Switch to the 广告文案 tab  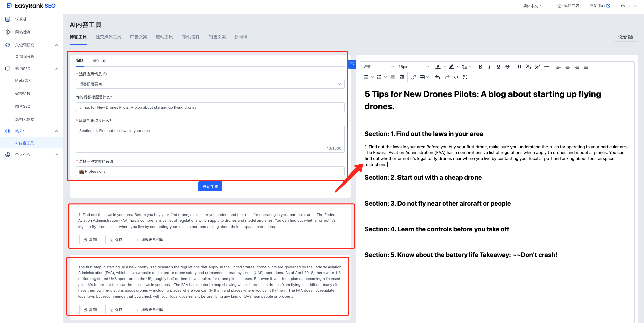pos(139,37)
